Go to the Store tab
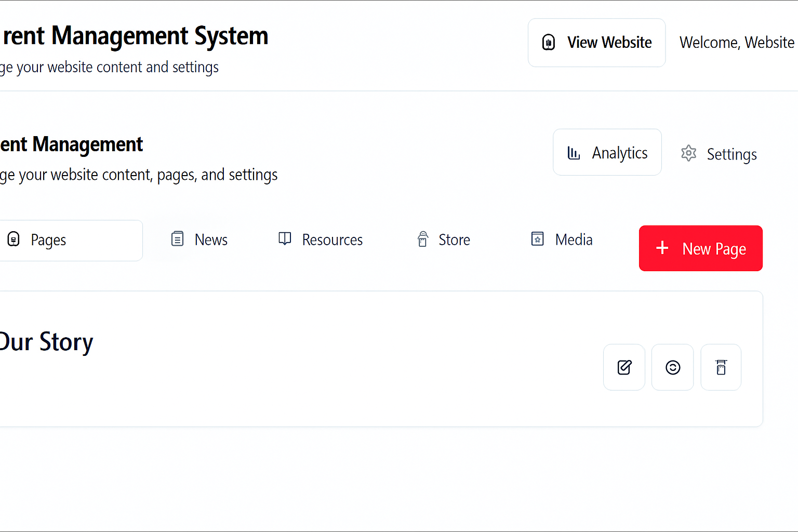The image size is (798, 532). tap(454, 240)
